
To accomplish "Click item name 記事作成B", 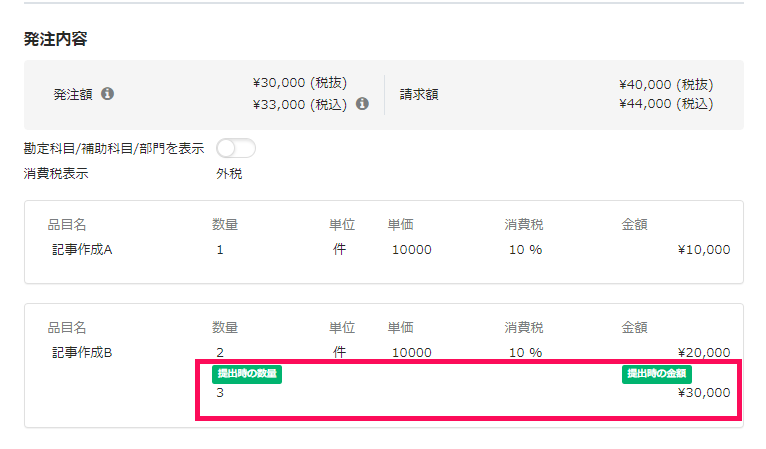I will click(82, 352).
